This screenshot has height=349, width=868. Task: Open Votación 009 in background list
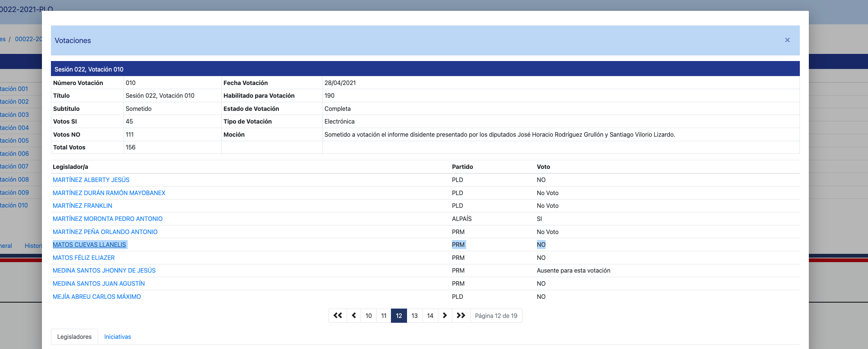point(14,192)
